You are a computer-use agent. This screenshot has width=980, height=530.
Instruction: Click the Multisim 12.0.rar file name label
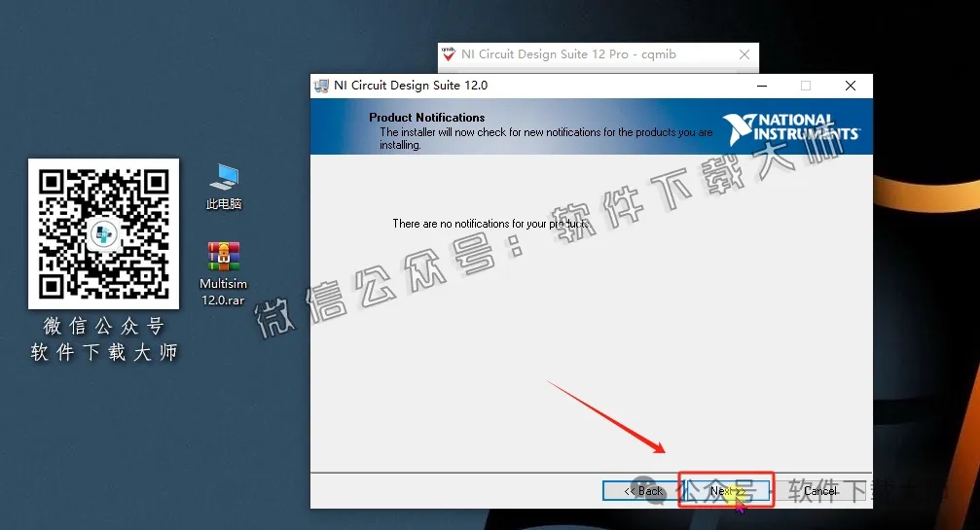pos(223,292)
